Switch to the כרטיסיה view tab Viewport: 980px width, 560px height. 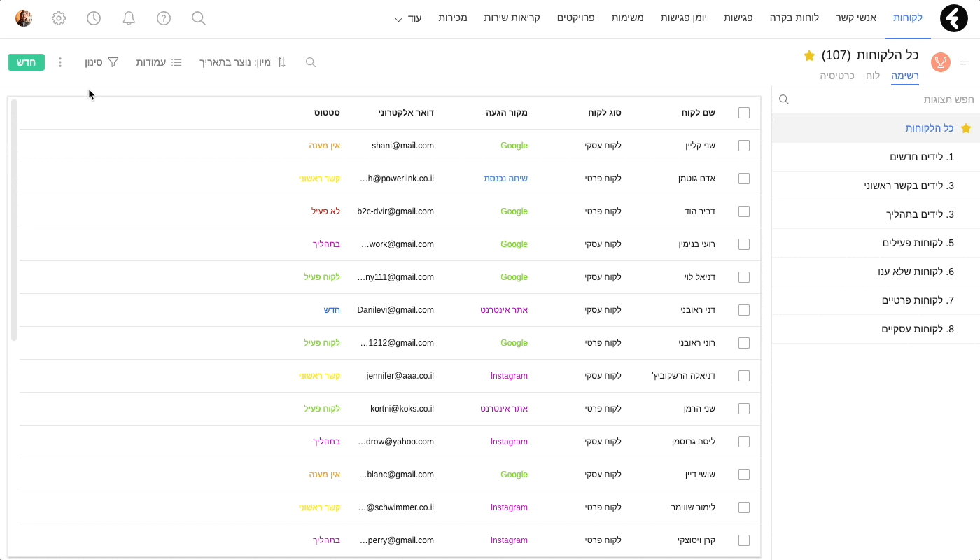(x=837, y=75)
